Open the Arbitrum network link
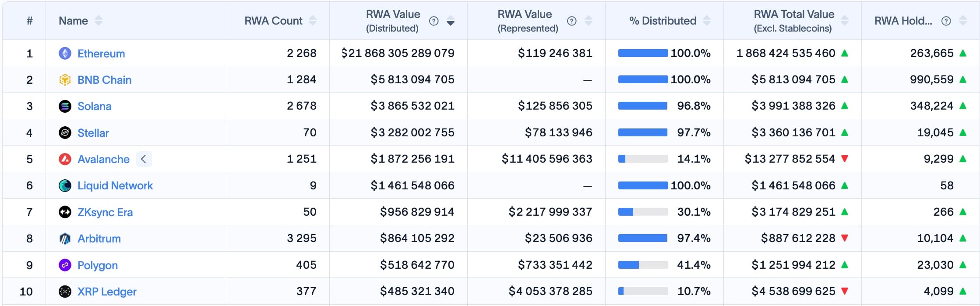 (x=99, y=238)
